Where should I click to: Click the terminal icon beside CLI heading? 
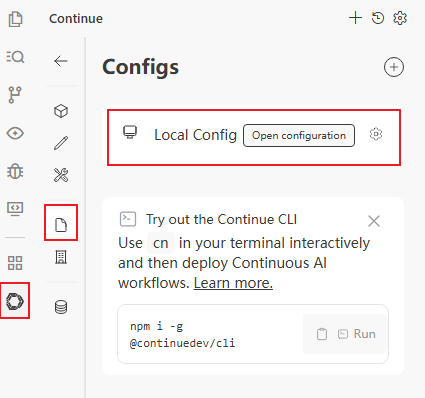coord(128,219)
